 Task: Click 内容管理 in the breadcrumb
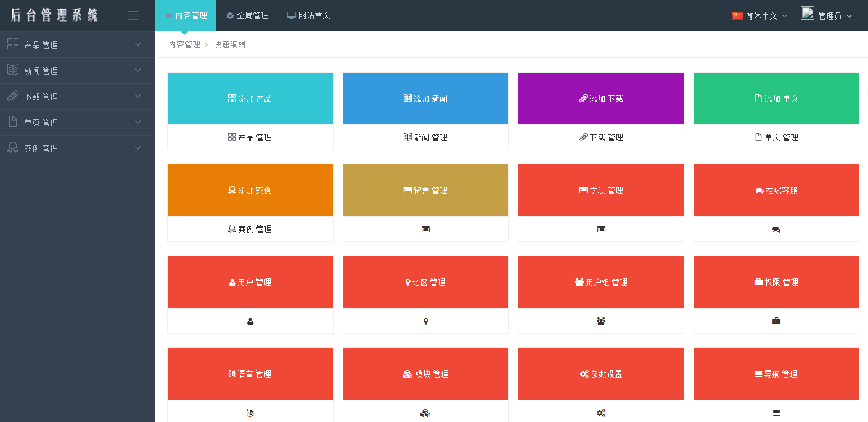click(184, 44)
